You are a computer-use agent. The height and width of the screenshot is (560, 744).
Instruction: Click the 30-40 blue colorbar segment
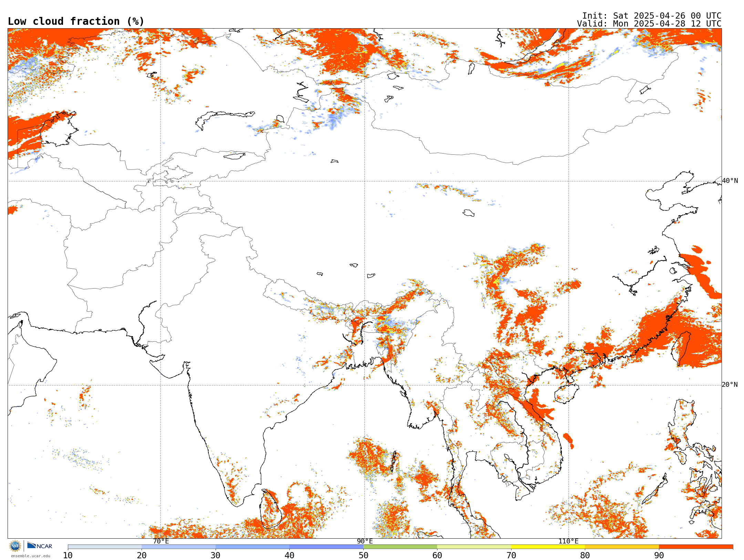coord(252,547)
